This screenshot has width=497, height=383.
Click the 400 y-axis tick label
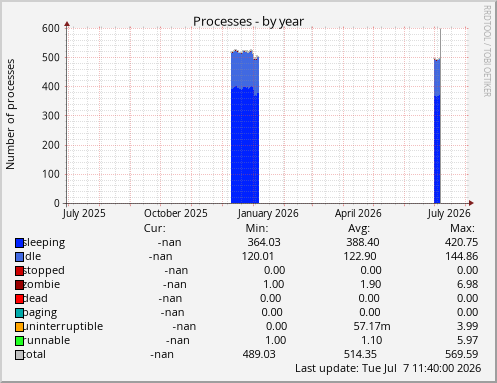click(x=51, y=87)
